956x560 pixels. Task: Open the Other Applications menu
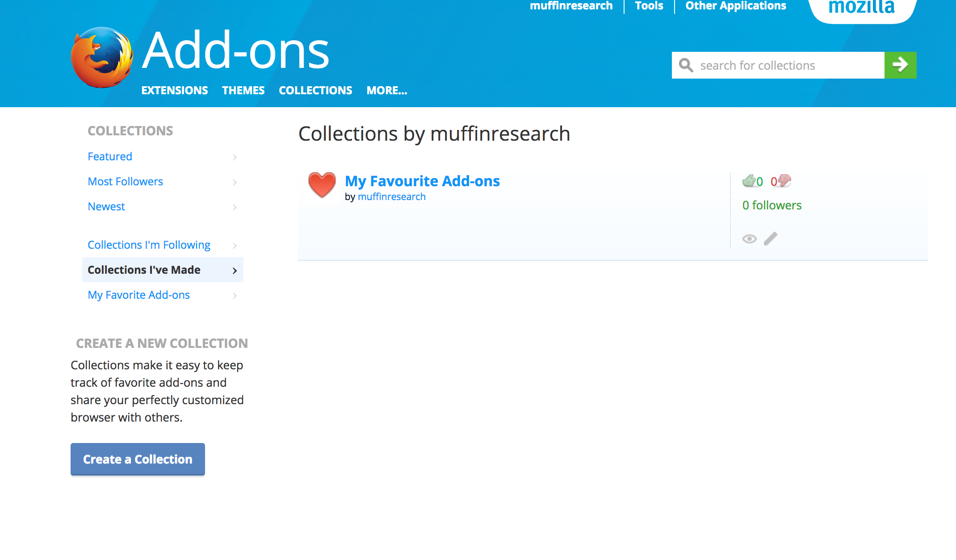(x=736, y=6)
